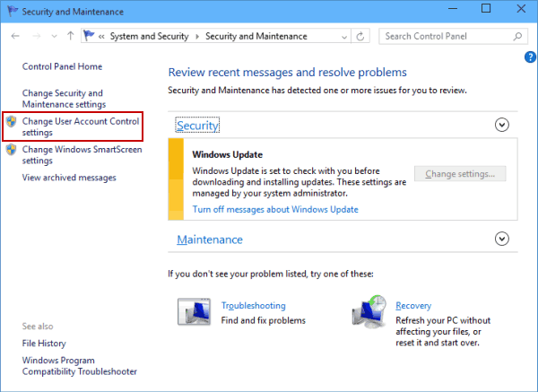Open Change User Account Control settings
The height and width of the screenshot is (392, 538).
pyautogui.click(x=81, y=126)
